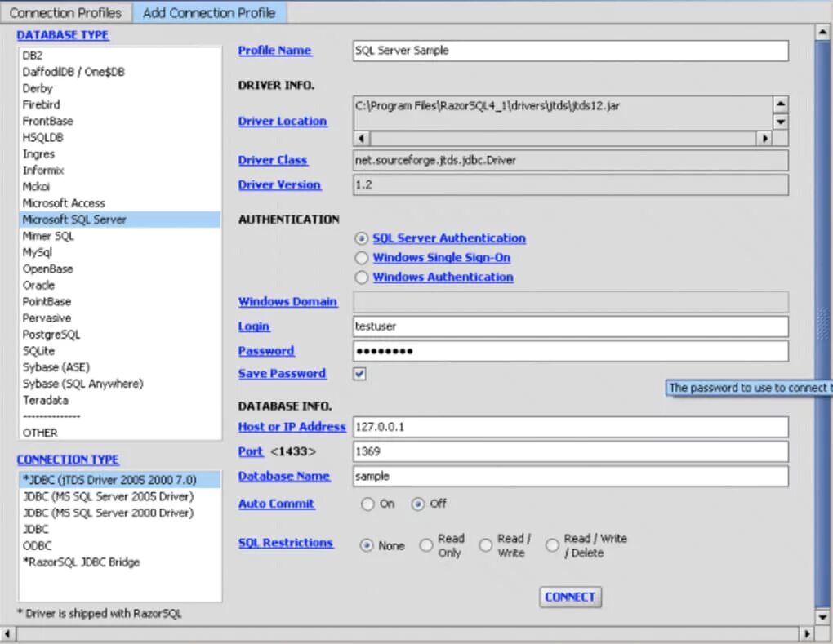The width and height of the screenshot is (833, 644).
Task: Set Auto Commit to Off
Action: [x=418, y=504]
